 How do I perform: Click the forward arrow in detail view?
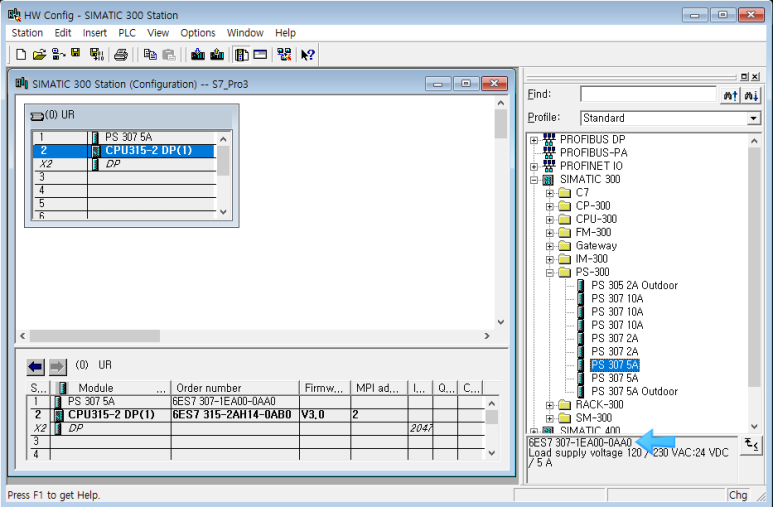(x=57, y=366)
